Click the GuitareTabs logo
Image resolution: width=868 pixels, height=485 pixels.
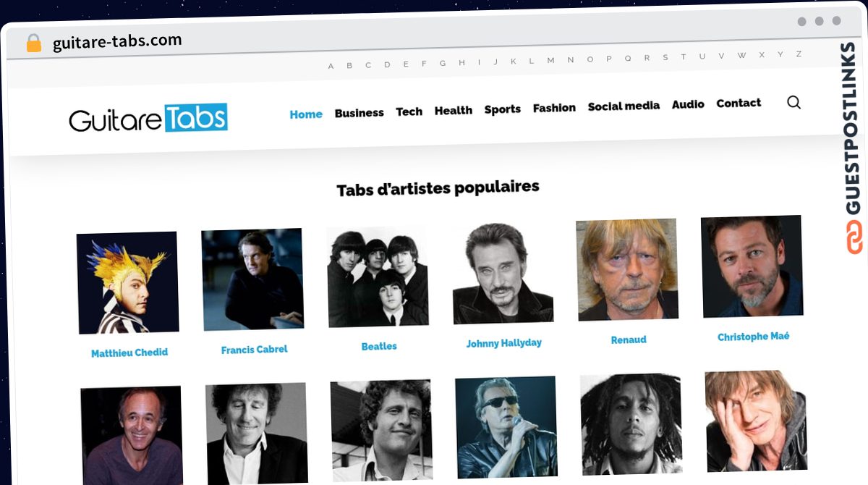pyautogui.click(x=148, y=119)
